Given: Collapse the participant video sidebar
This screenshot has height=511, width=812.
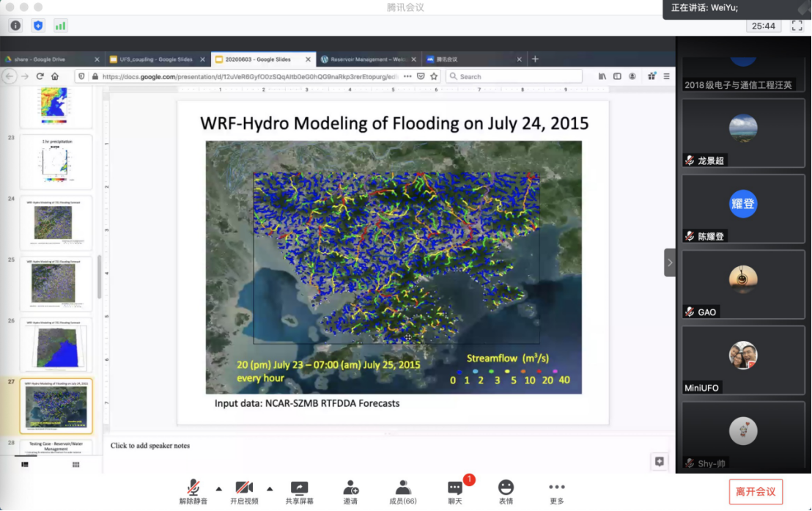Looking at the screenshot, I should pos(669,262).
